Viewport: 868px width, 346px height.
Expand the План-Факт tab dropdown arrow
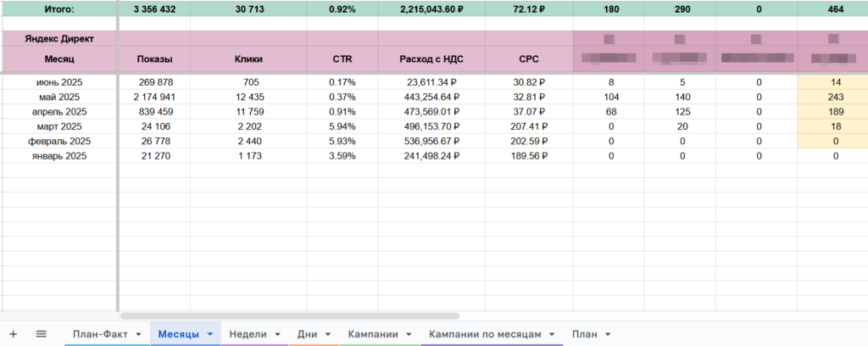point(138,334)
